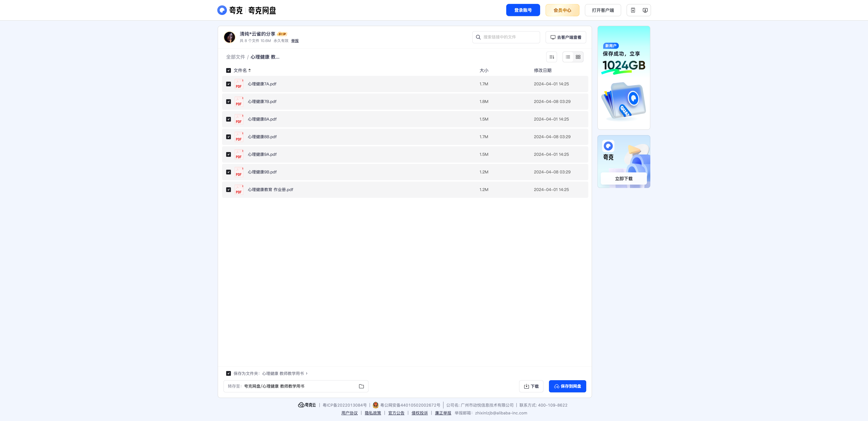
Task: Open file name 心理健康8B.pdf
Action: click(x=262, y=137)
